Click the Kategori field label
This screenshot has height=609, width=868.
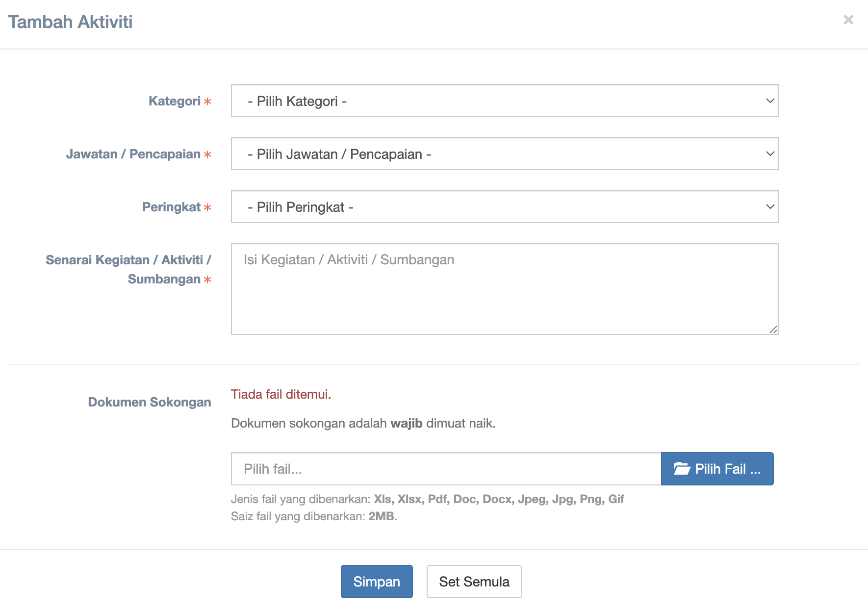[175, 101]
